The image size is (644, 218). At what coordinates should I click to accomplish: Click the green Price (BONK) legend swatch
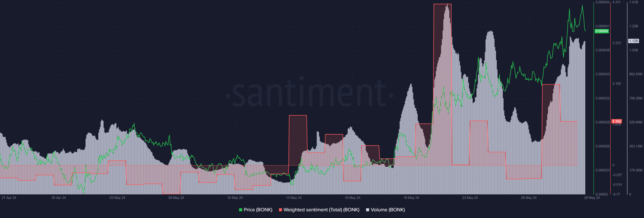coord(240,210)
